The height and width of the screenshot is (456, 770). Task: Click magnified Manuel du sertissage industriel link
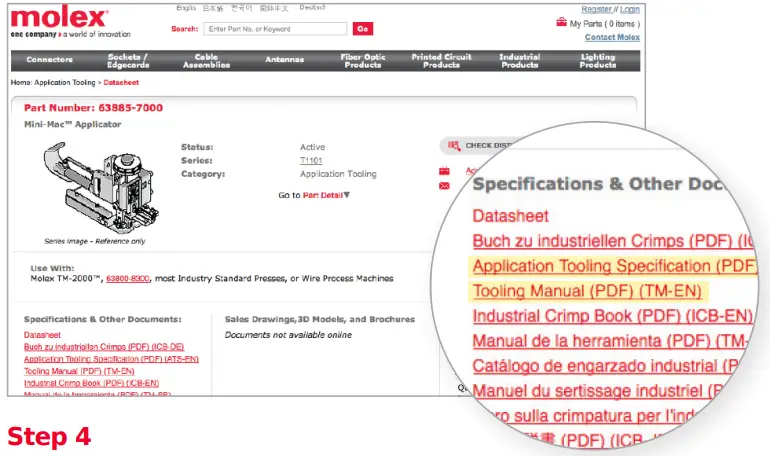[x=598, y=391]
